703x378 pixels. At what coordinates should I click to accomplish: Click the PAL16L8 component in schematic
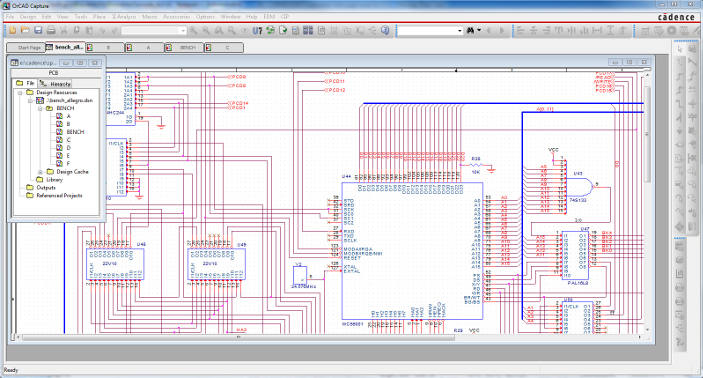coord(575,256)
